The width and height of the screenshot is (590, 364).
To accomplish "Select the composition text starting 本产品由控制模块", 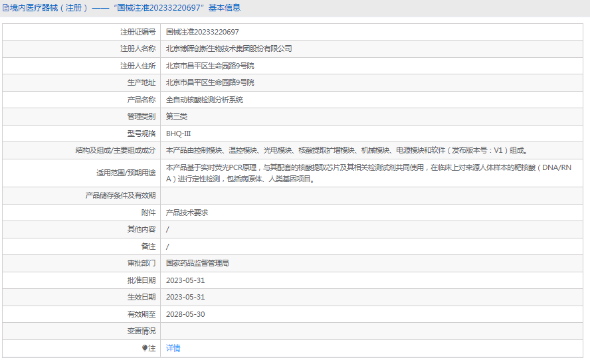I will [347, 150].
